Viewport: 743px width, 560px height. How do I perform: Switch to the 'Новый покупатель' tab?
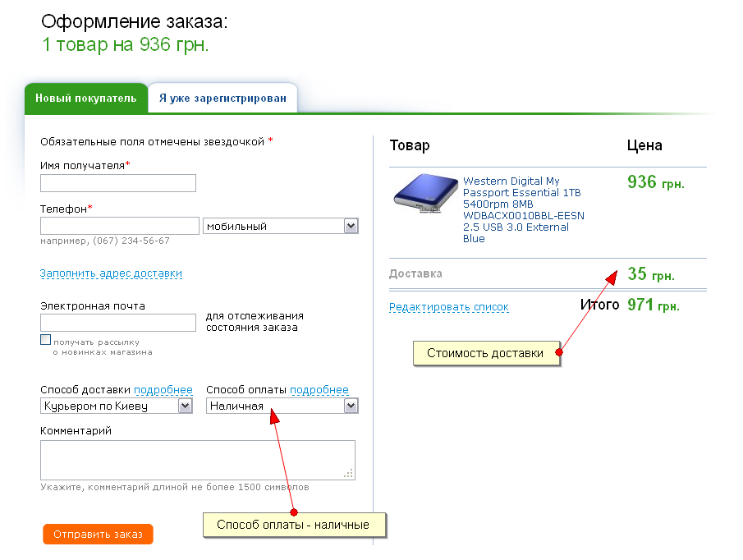point(85,99)
